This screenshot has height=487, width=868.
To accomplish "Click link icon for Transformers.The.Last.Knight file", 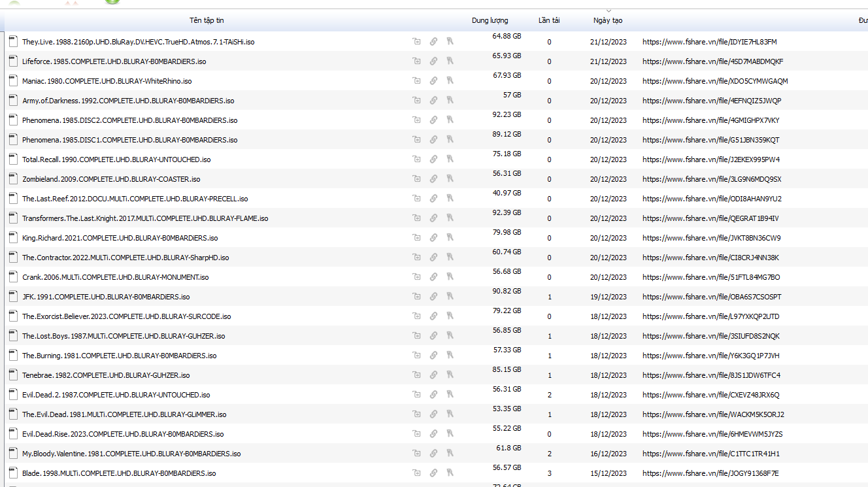I will pos(433,218).
